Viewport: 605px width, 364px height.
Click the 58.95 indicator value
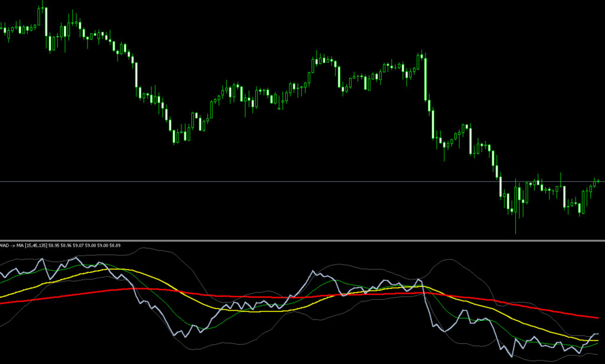[x=54, y=245]
